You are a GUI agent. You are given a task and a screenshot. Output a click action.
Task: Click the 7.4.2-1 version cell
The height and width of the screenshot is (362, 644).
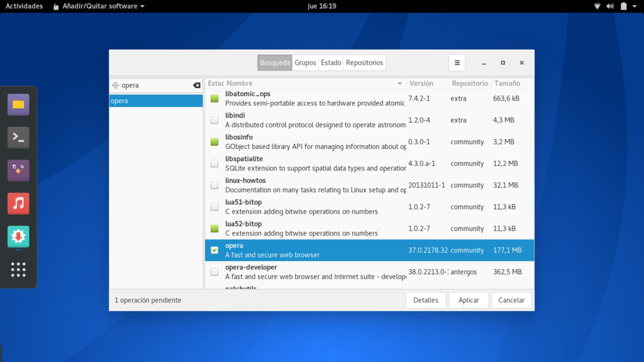(419, 99)
